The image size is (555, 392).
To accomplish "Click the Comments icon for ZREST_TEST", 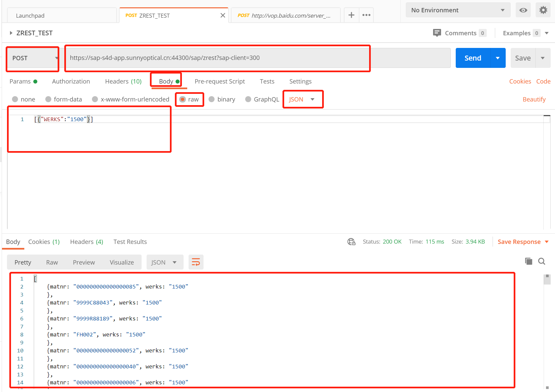I will pyautogui.click(x=437, y=33).
